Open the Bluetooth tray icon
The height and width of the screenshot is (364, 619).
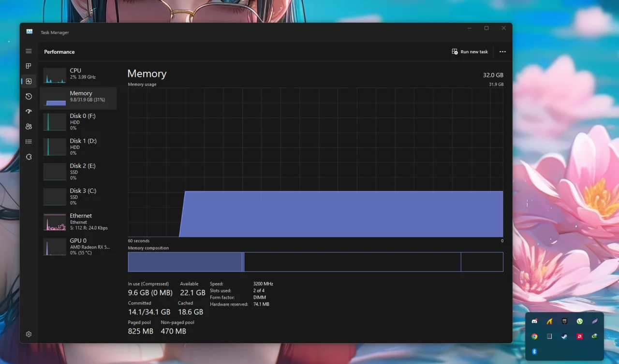[x=534, y=351]
